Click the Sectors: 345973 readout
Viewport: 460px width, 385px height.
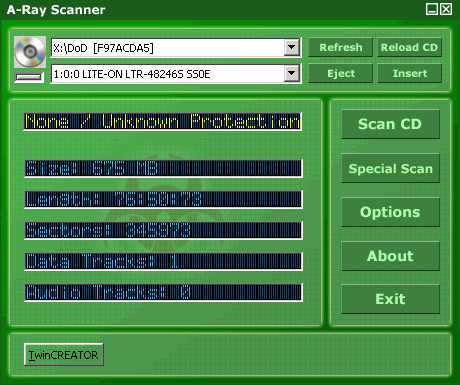(163, 230)
